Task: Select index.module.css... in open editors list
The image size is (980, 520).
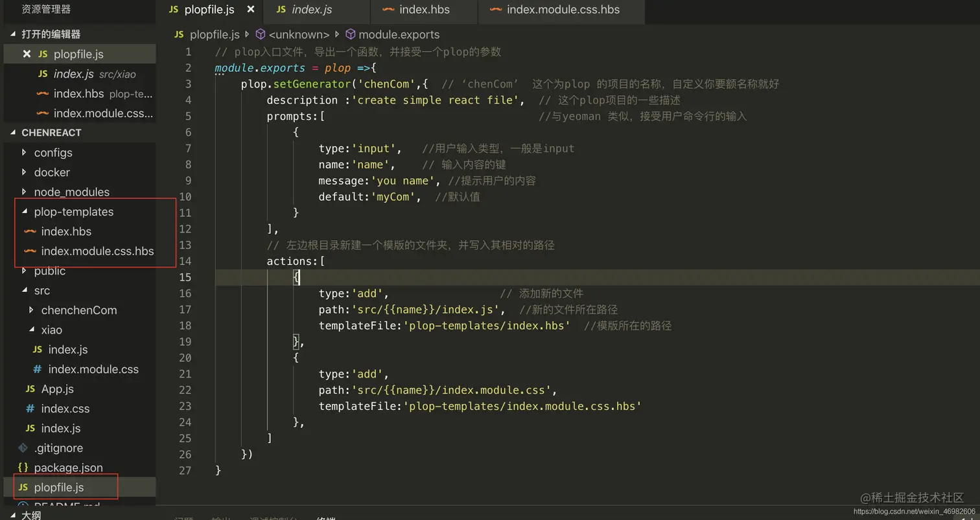Action: (x=103, y=113)
